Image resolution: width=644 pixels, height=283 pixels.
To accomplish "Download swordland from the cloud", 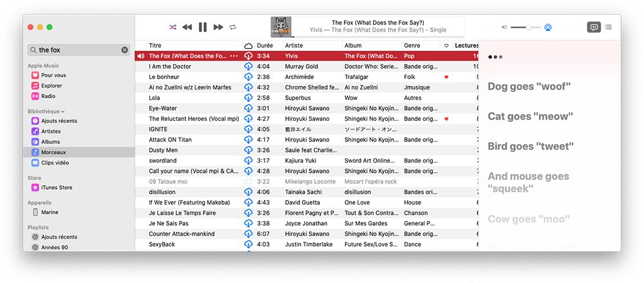I will (x=248, y=160).
